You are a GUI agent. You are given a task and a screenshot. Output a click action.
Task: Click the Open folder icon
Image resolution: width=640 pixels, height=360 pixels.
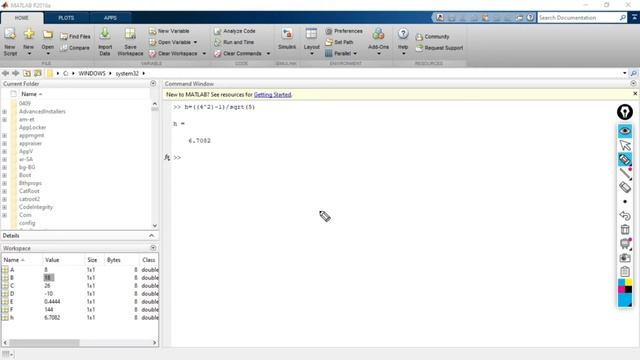coord(48,35)
